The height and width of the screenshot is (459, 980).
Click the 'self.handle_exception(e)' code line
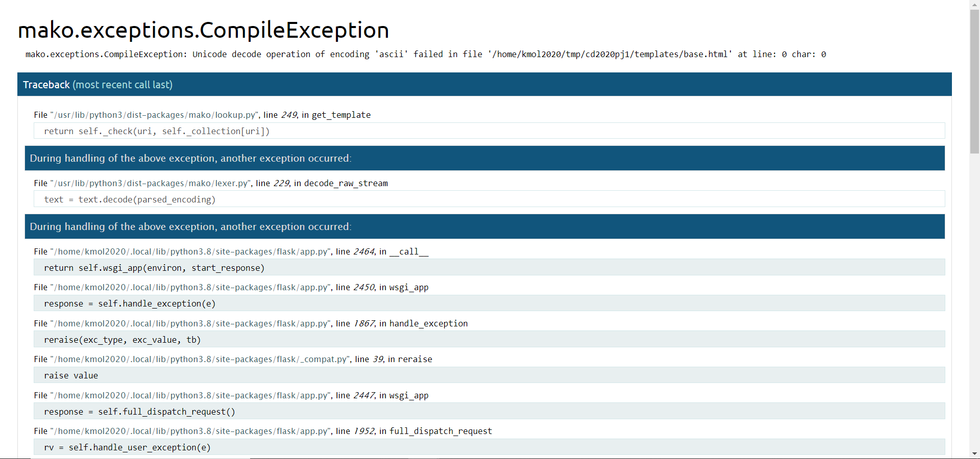[x=489, y=303]
